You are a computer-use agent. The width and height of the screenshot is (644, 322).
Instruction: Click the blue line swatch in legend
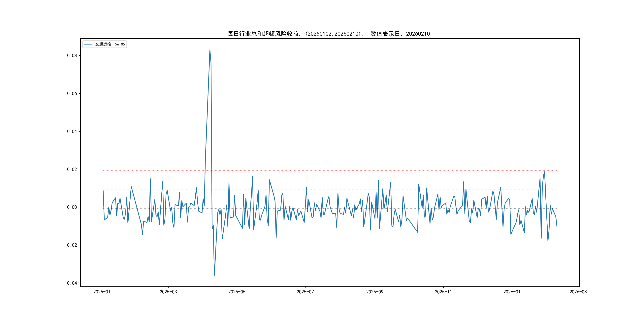(x=88, y=44)
